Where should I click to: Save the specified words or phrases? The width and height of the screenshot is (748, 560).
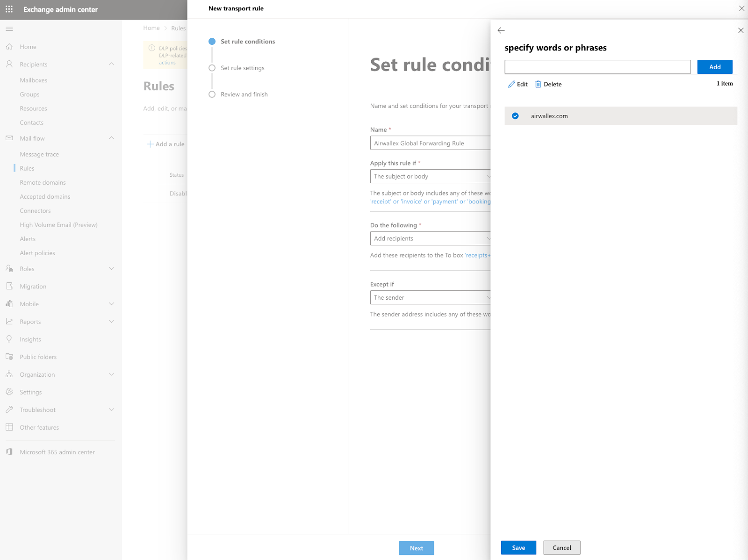518,548
